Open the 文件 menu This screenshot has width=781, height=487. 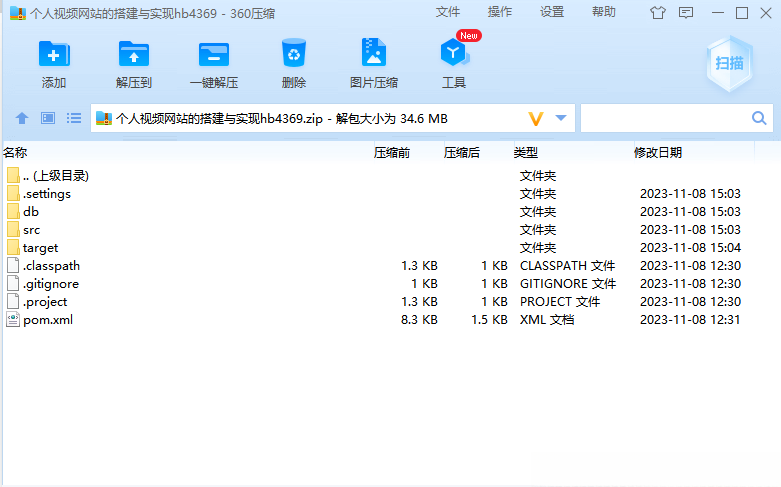point(447,12)
